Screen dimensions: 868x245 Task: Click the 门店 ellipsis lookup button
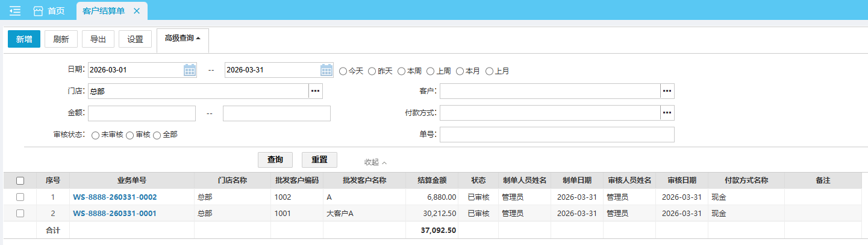(x=316, y=91)
